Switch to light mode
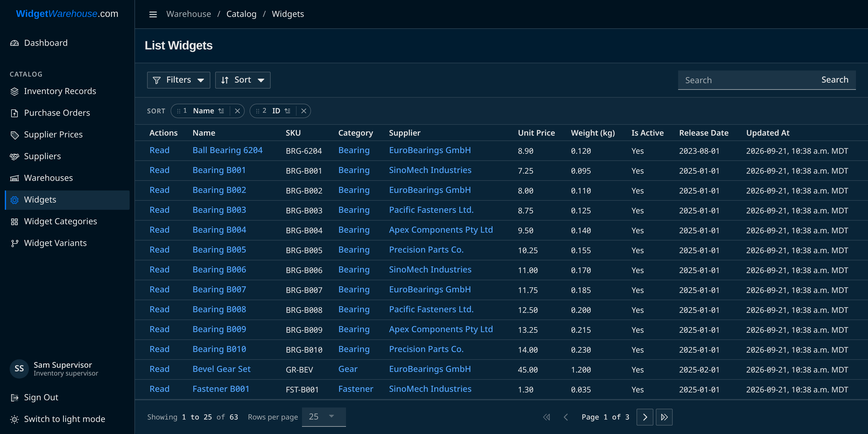 coord(68,419)
